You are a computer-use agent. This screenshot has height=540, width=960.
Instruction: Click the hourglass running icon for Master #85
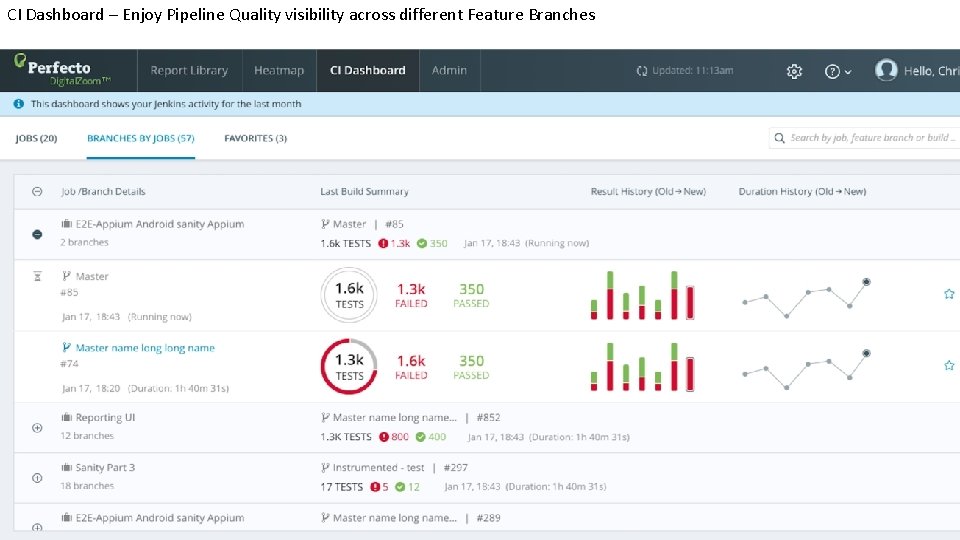37,277
